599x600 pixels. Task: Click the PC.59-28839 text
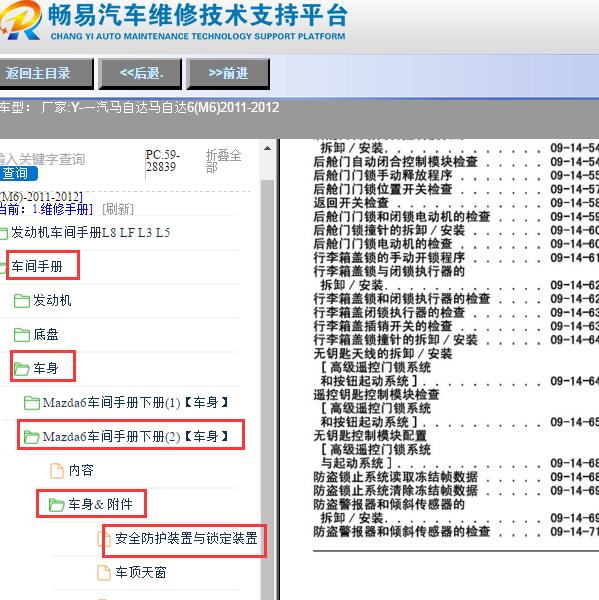click(162, 161)
